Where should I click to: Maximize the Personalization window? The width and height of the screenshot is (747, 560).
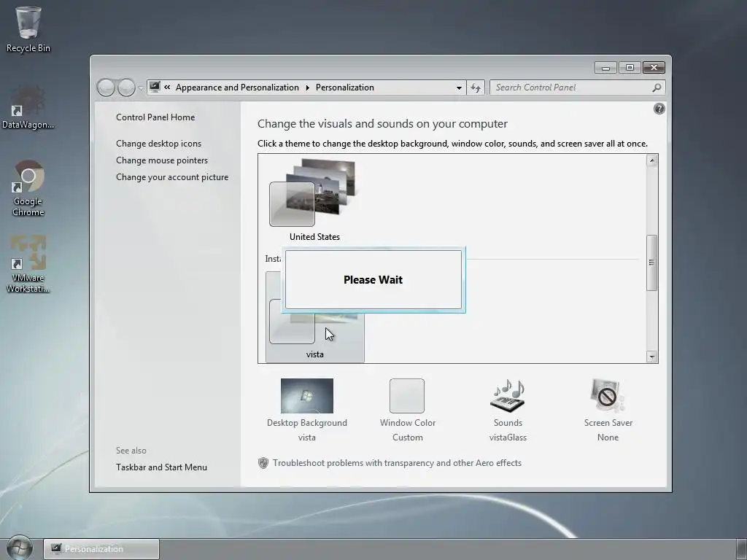(630, 68)
